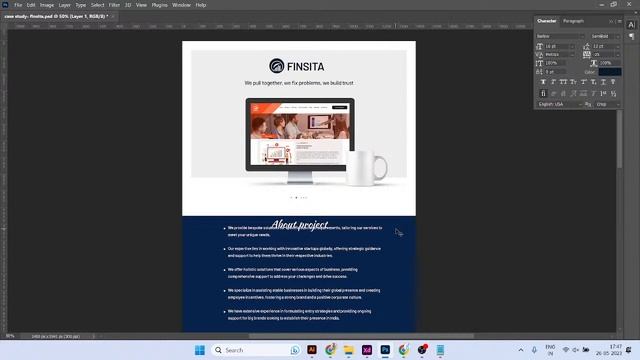
Task: Open Adobe XD from the taskbar
Action: (x=367, y=350)
